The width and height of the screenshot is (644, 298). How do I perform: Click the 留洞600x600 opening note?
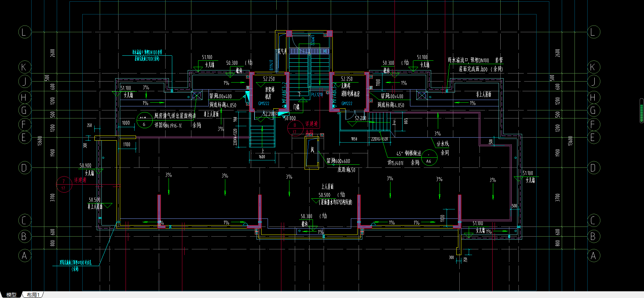338,161
